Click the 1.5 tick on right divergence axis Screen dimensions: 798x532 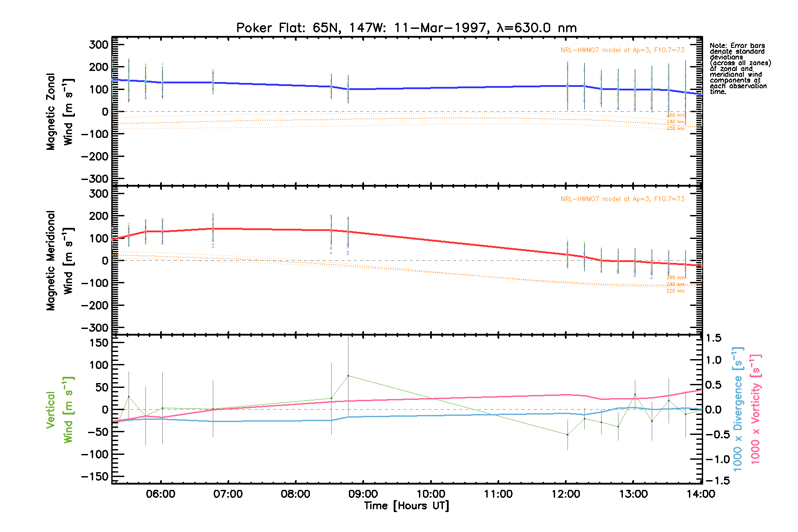tap(713, 338)
